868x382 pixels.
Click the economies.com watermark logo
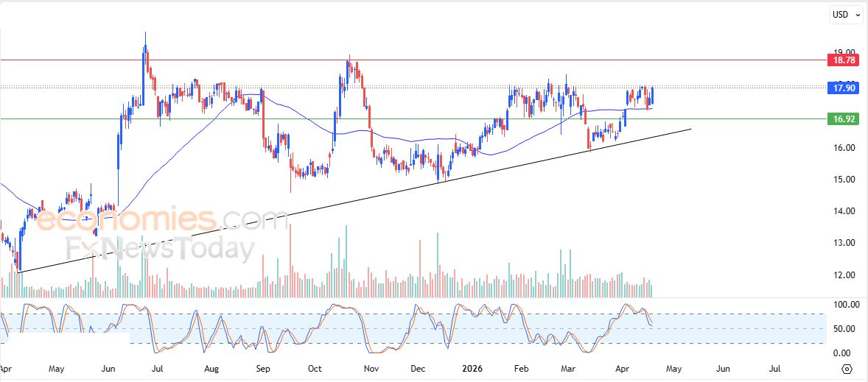click(x=162, y=219)
